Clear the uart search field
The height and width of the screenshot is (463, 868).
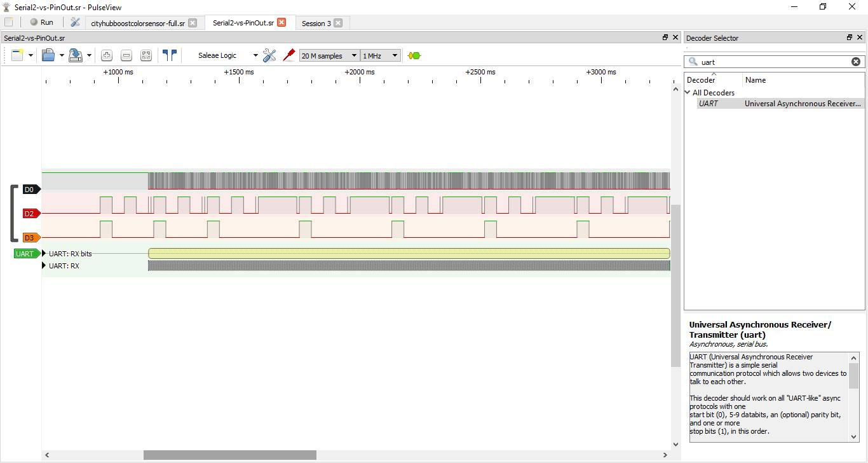pos(856,61)
